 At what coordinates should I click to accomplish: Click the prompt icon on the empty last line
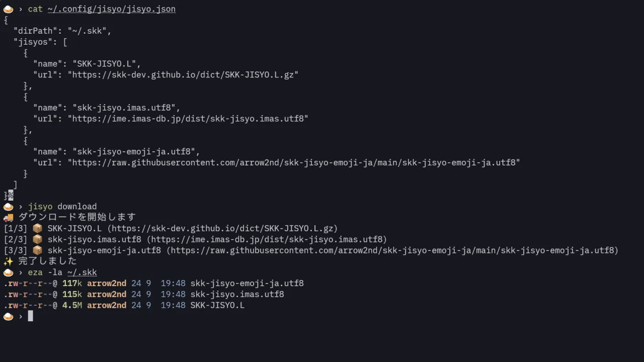coord(8,316)
